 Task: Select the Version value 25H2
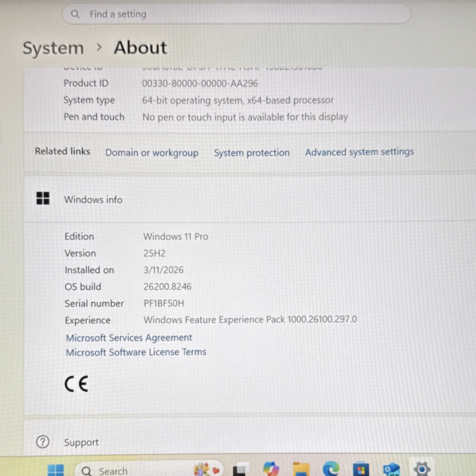click(x=154, y=253)
